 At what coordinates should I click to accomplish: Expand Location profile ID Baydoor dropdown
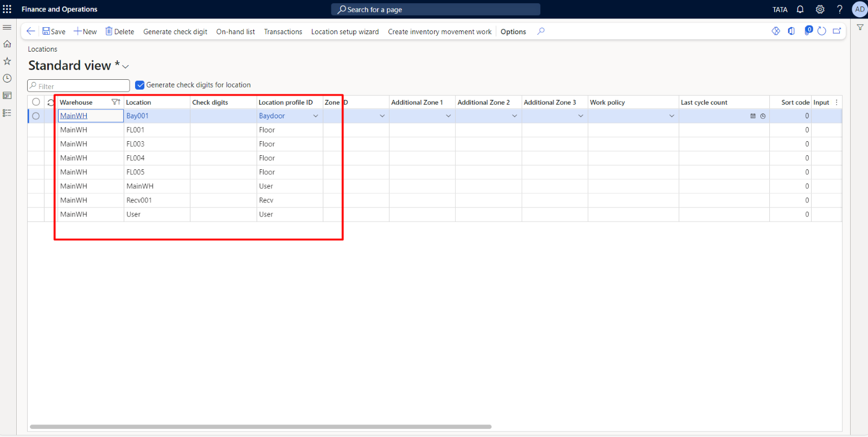[316, 116]
